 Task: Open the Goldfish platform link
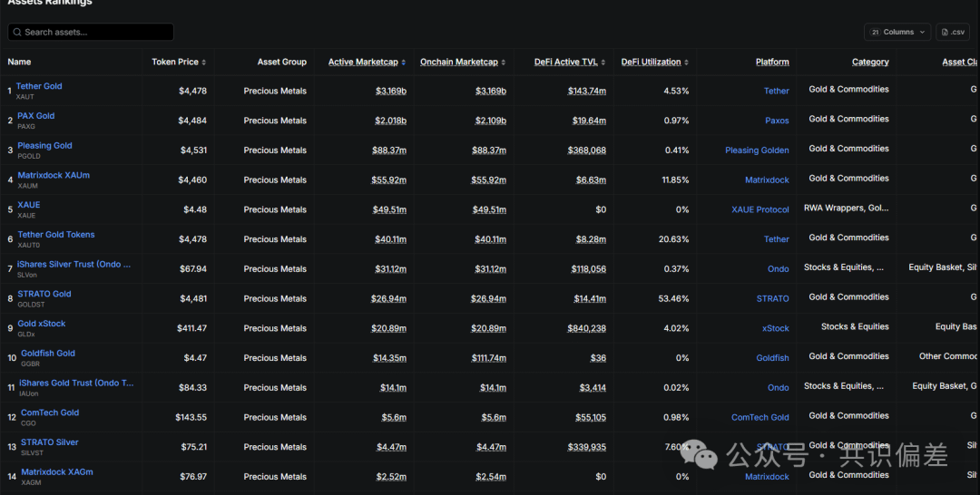(772, 358)
